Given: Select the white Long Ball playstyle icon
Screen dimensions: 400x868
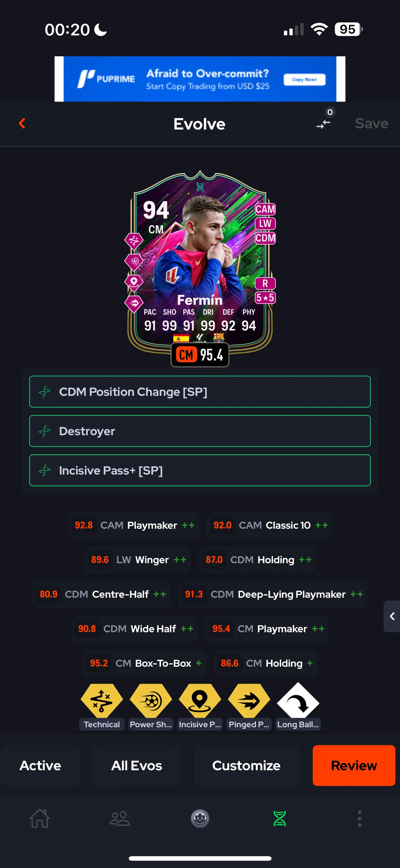Looking at the screenshot, I should (x=298, y=701).
